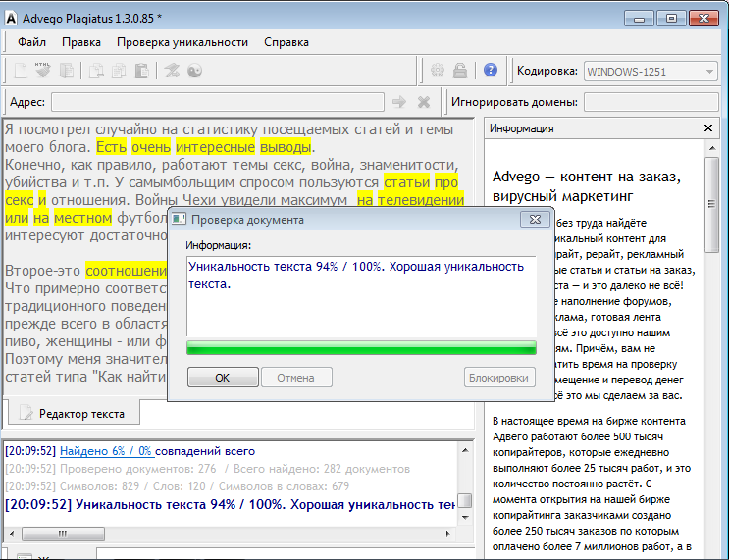Viewport: 729px width, 560px height.
Task: Click the green go arrow beside address
Action: [x=398, y=102]
